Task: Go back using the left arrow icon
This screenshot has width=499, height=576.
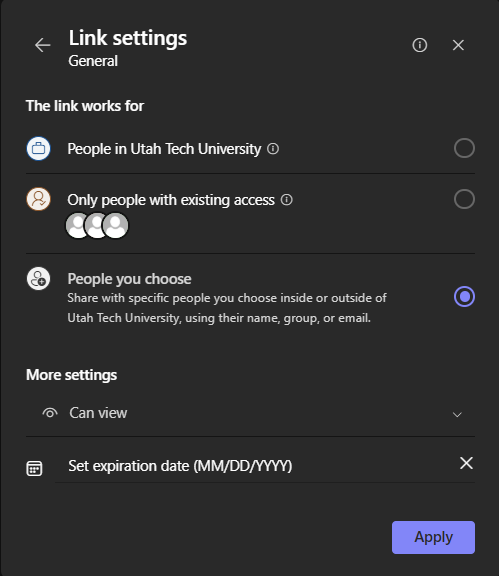Action: click(x=43, y=45)
